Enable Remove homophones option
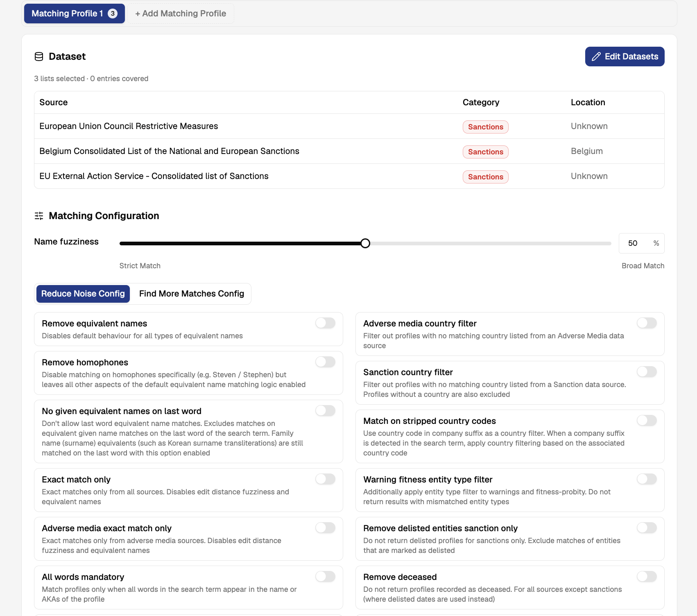Image resolution: width=697 pixels, height=616 pixels. 326,362
